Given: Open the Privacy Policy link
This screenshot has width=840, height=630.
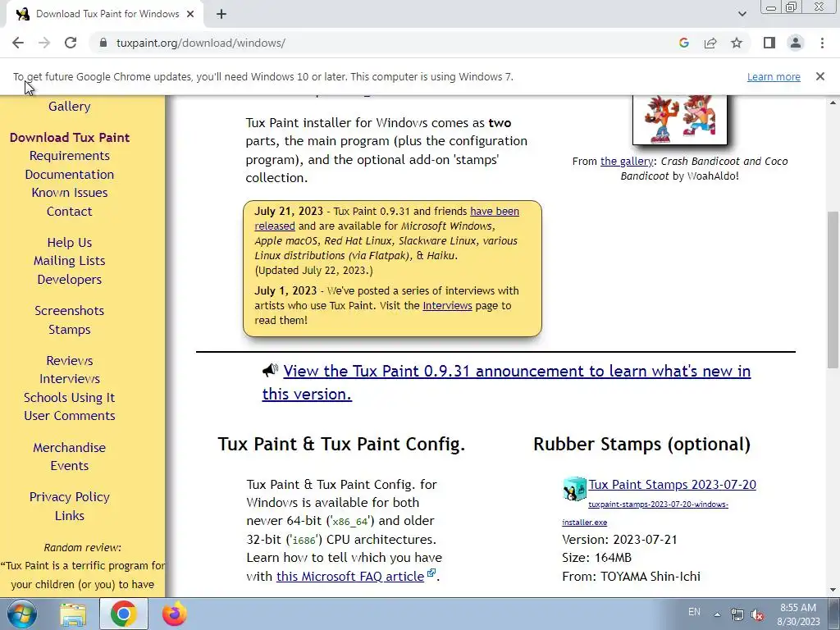Looking at the screenshot, I should pyautogui.click(x=69, y=497).
